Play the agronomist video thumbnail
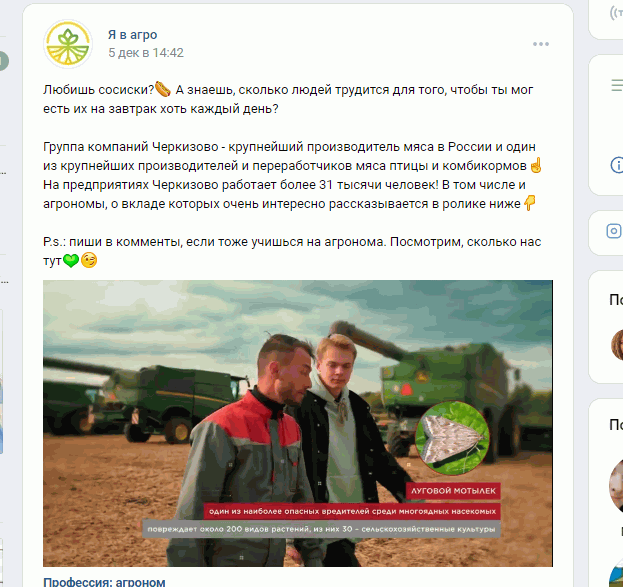This screenshot has width=623, height=587. click(x=298, y=423)
